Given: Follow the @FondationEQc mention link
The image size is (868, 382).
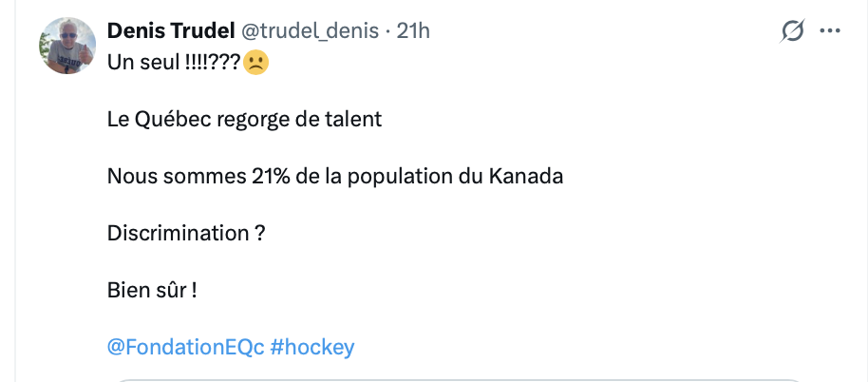Looking at the screenshot, I should [x=186, y=347].
